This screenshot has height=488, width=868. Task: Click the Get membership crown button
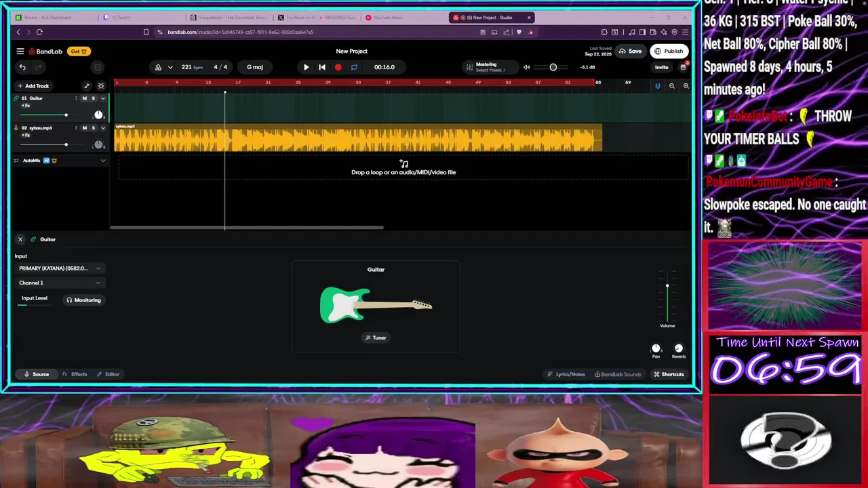(79, 51)
